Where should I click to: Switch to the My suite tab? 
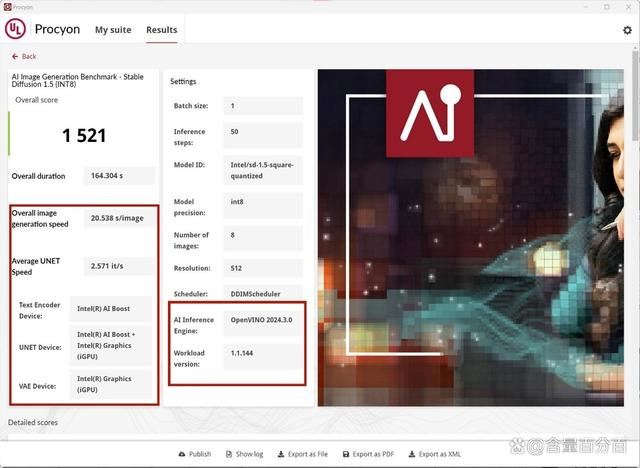(x=113, y=30)
